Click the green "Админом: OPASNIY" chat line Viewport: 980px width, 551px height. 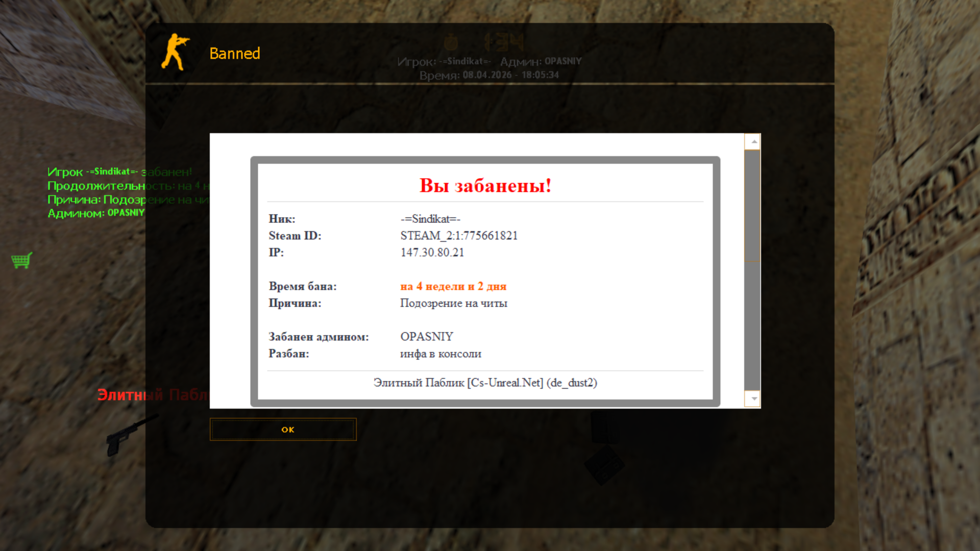pyautogui.click(x=95, y=213)
